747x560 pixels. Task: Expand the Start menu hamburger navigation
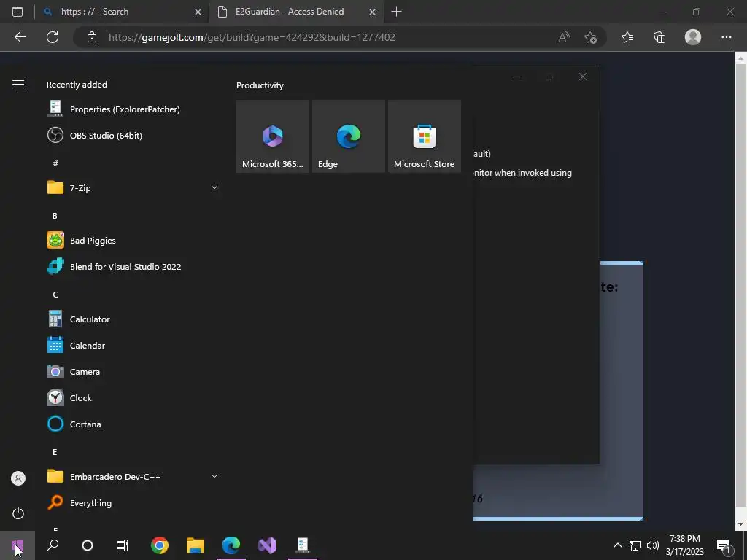pyautogui.click(x=18, y=85)
